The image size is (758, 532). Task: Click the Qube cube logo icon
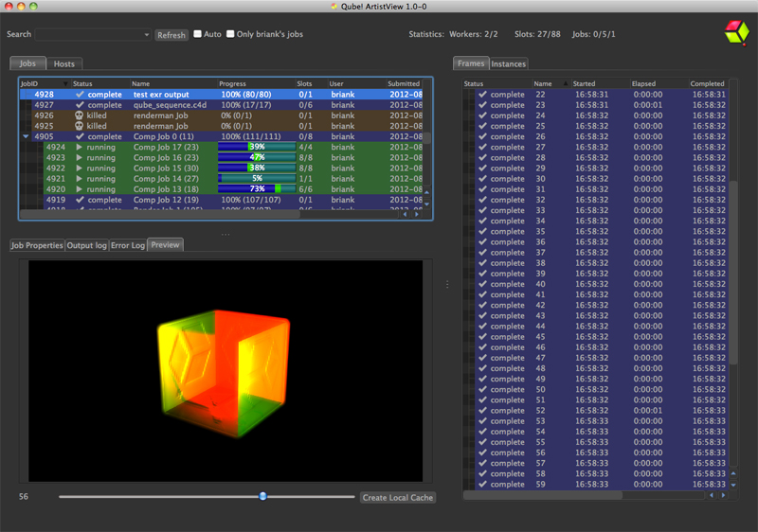[737, 33]
